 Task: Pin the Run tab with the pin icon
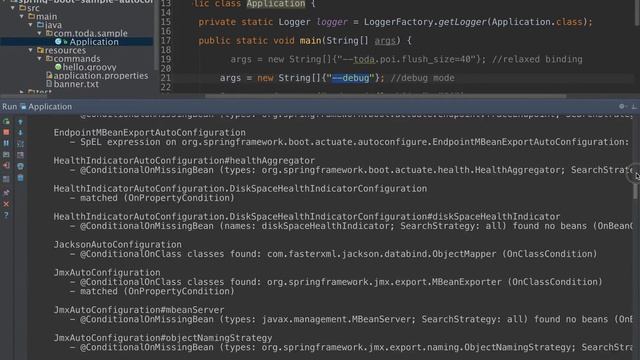(6, 192)
